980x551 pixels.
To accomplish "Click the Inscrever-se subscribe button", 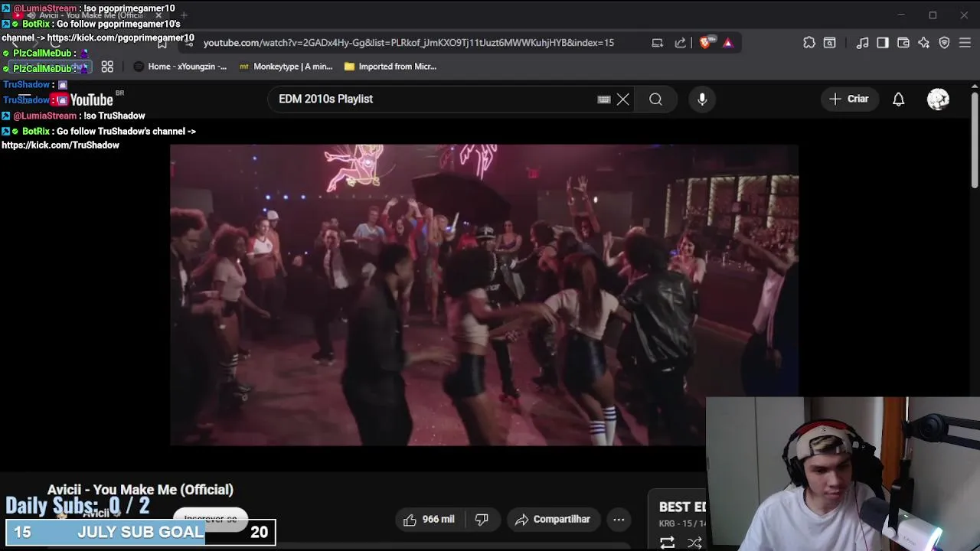I will pos(211,519).
